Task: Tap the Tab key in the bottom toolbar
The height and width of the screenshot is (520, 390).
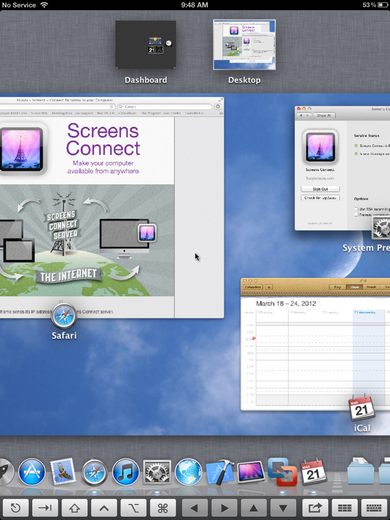Action: [x=45, y=508]
